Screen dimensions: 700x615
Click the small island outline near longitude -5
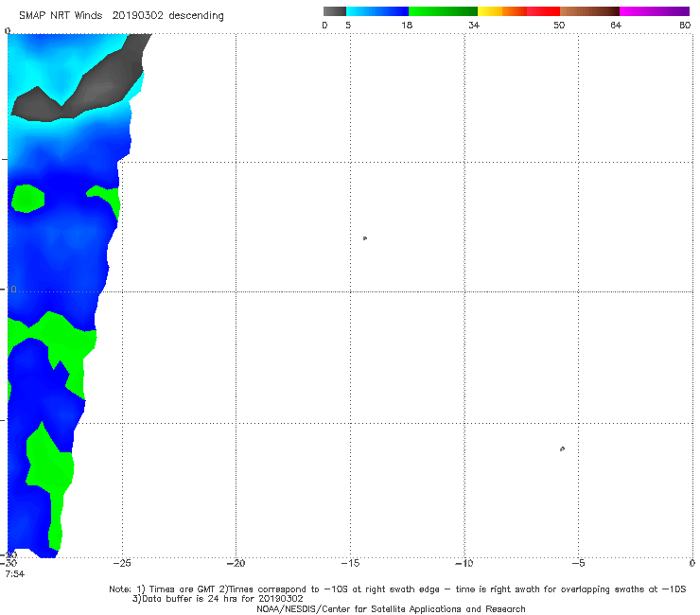(x=562, y=448)
